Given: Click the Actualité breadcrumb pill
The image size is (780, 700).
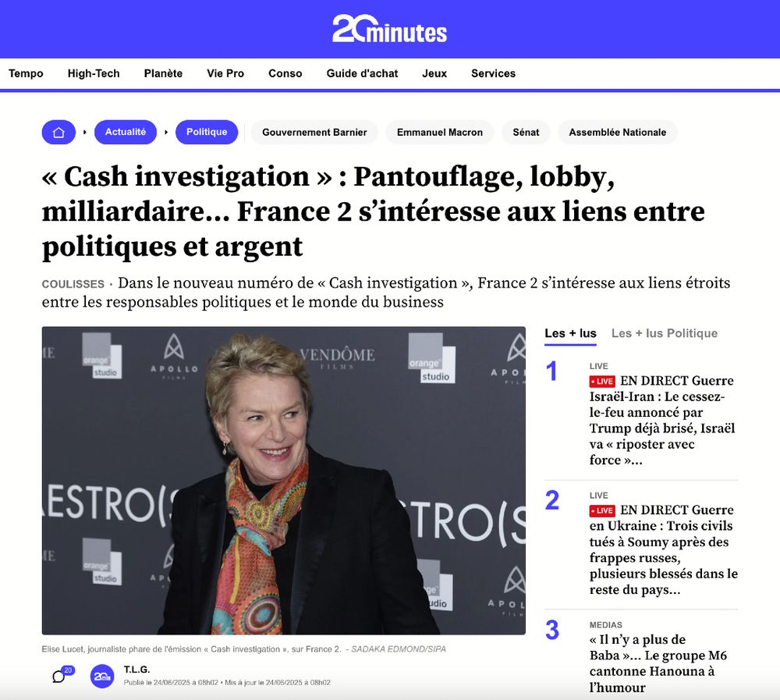Looking at the screenshot, I should click(126, 133).
